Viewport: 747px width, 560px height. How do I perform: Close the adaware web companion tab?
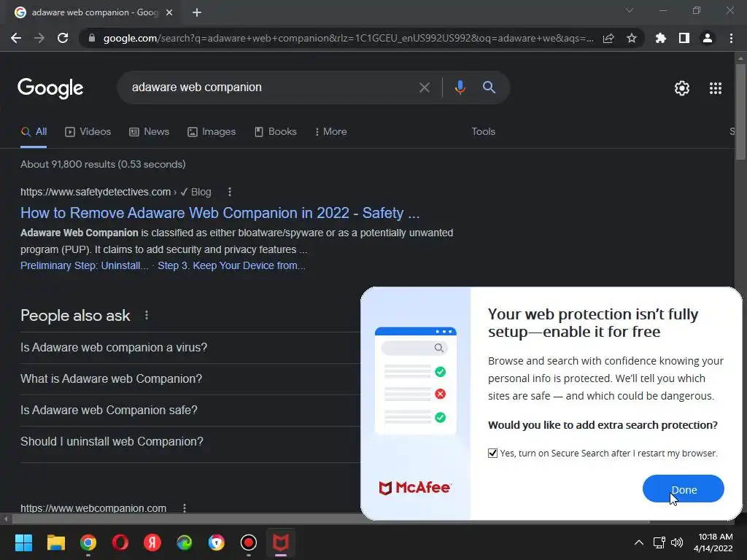click(169, 12)
